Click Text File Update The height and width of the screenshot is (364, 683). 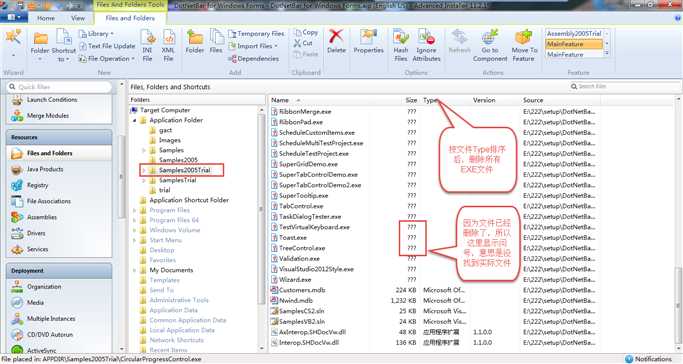tap(107, 46)
